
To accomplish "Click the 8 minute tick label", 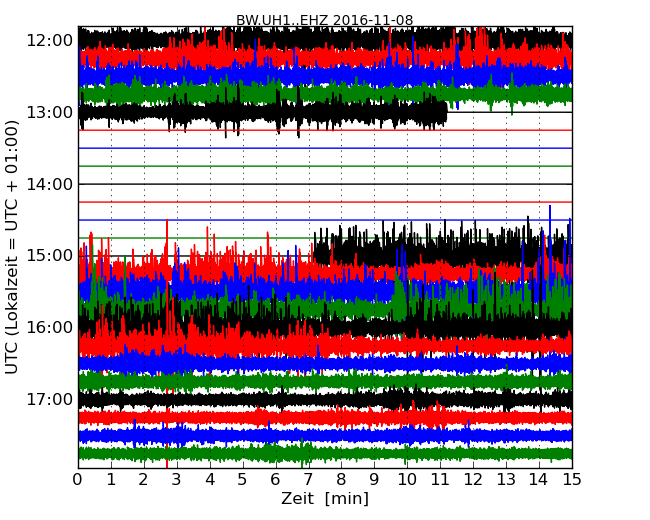I will pyautogui.click(x=341, y=479).
